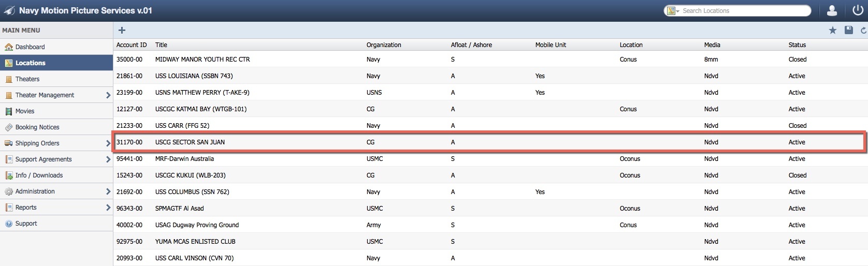Open Theaters in main menu
Screen dimensions: 868x266
27,79
